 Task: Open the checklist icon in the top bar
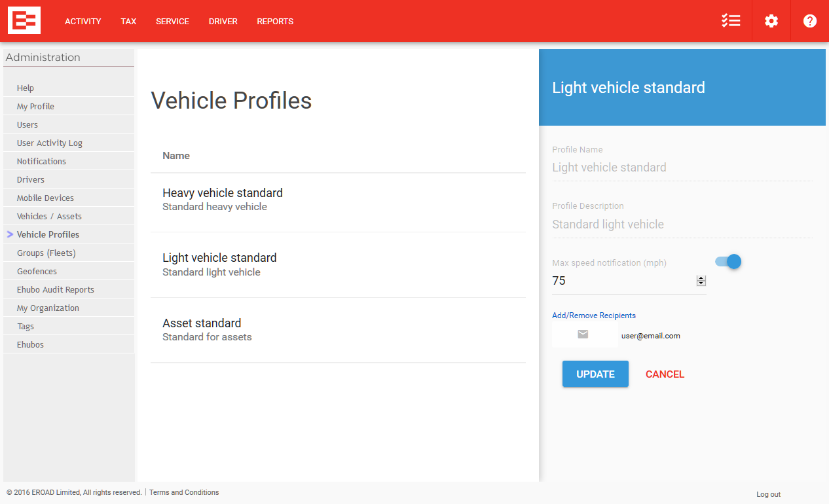click(731, 21)
